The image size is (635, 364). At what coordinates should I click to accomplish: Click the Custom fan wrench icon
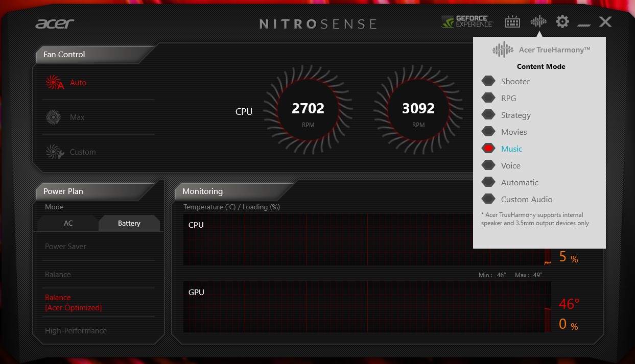(54, 152)
